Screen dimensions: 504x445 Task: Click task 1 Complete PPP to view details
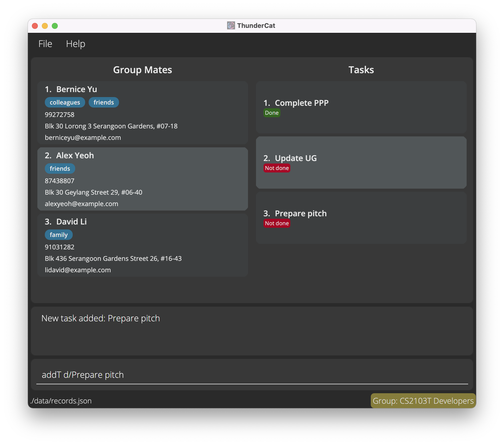361,107
